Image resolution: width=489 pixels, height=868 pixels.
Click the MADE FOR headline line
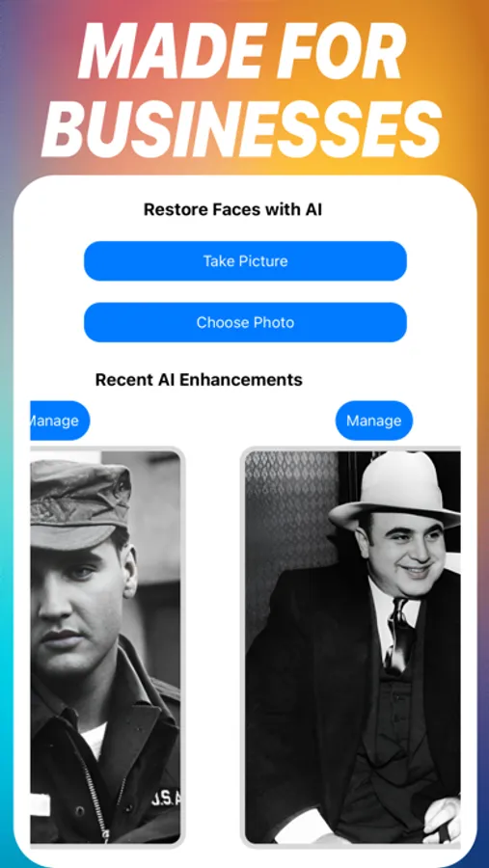(242, 49)
